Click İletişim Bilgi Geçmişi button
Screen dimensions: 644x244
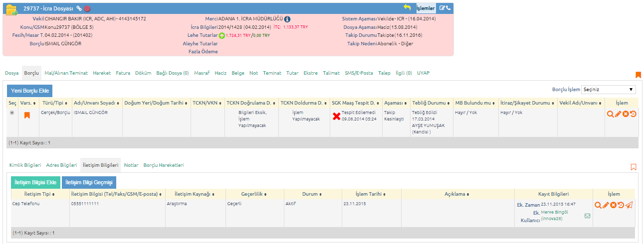[89, 182]
